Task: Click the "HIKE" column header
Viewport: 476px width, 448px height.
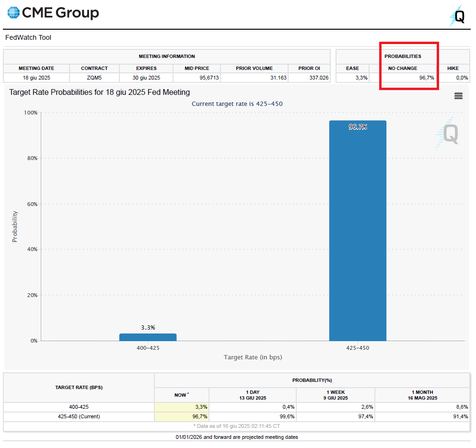Action: 453,69
